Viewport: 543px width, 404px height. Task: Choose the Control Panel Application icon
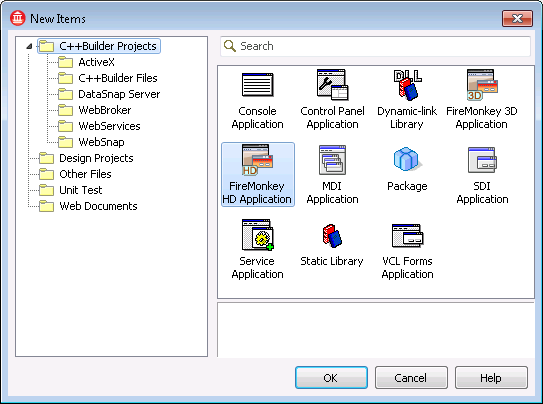[x=332, y=85]
